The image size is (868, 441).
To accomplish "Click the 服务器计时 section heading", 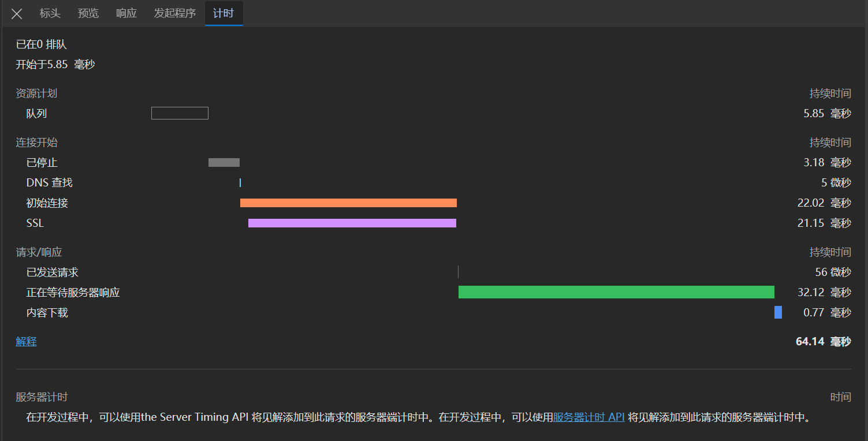I will click(42, 397).
